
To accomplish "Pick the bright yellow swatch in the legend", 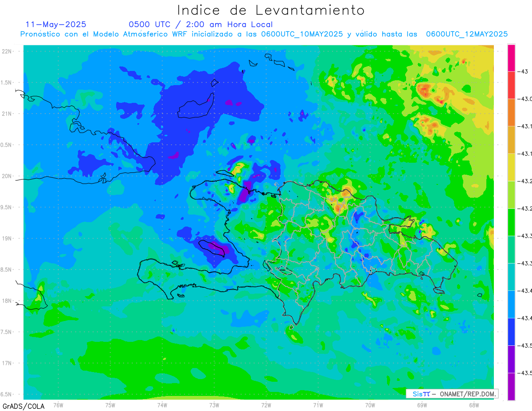I will click(511, 167).
